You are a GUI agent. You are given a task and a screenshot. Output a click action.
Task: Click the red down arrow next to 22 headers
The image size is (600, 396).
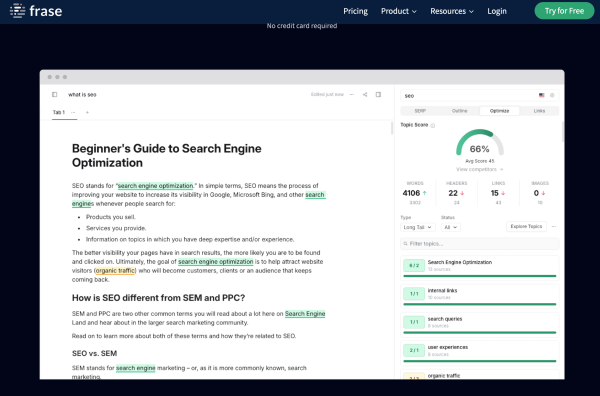click(x=462, y=193)
